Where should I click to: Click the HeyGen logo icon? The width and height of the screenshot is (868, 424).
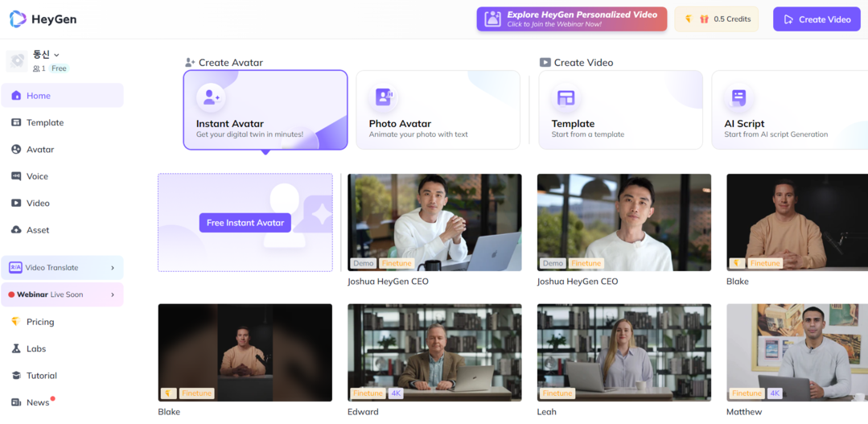[17, 19]
